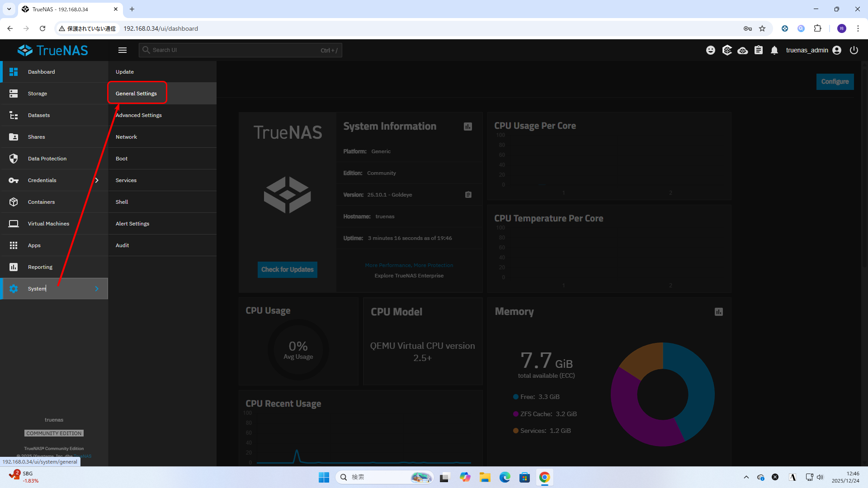Collapse the System submenu chevron

coord(97,289)
